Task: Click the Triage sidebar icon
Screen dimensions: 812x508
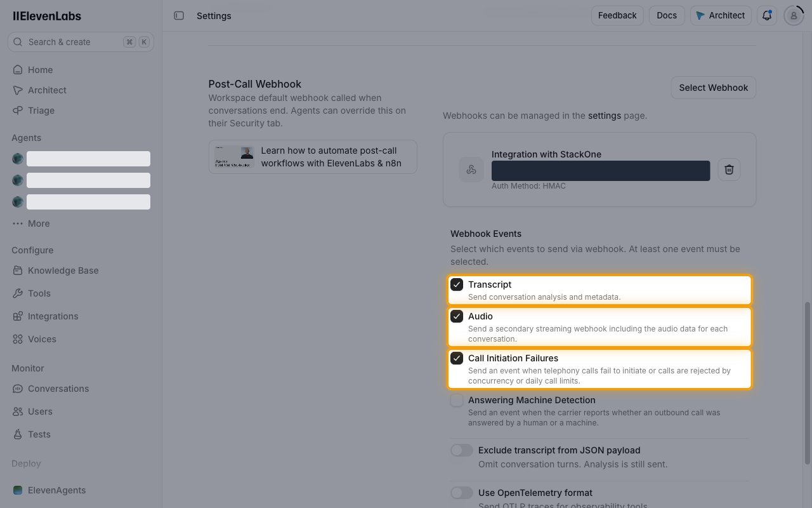Action: [x=18, y=110]
